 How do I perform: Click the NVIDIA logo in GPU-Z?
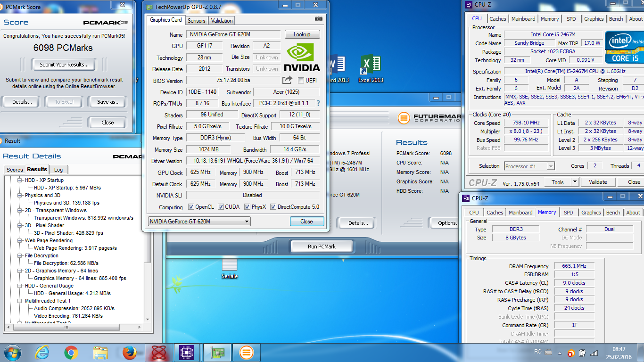(302, 58)
